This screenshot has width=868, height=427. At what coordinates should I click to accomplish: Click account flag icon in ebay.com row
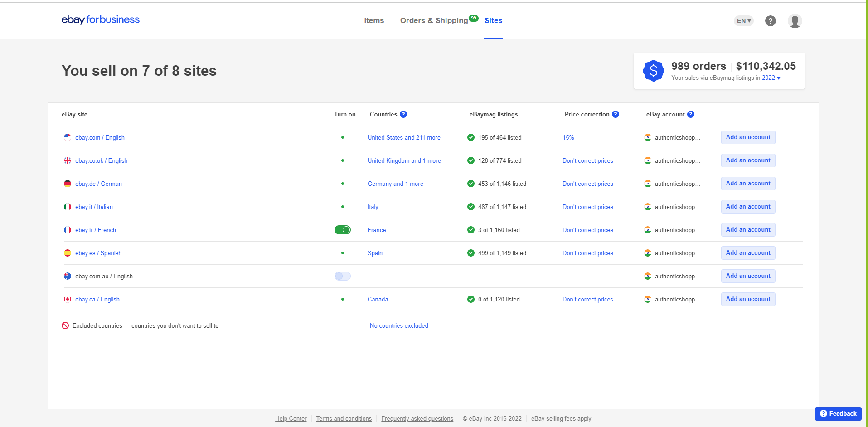click(x=648, y=137)
